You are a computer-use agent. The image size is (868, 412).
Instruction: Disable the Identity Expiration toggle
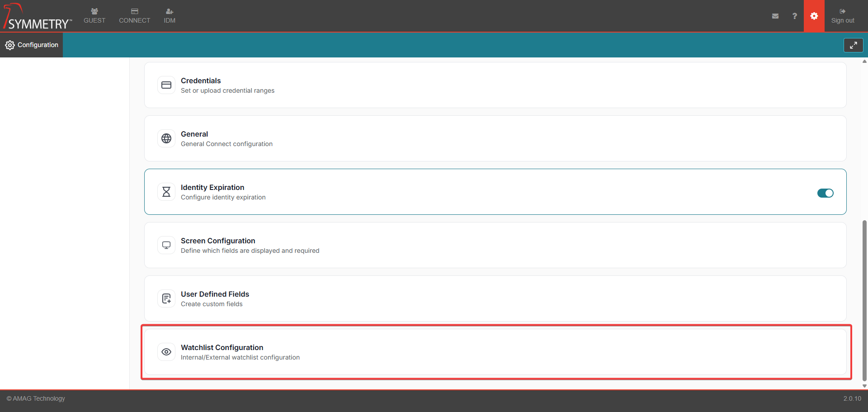[825, 193]
